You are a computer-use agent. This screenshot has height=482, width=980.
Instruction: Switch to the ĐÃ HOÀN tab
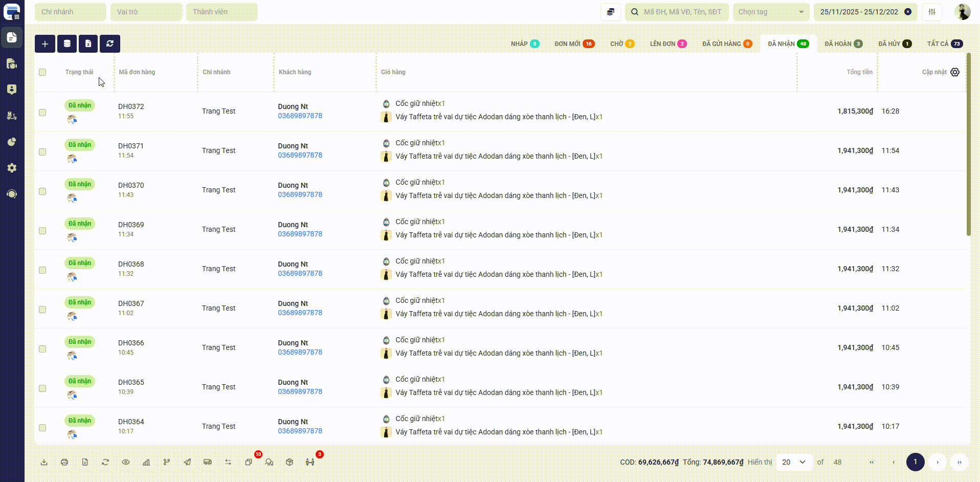click(843, 44)
